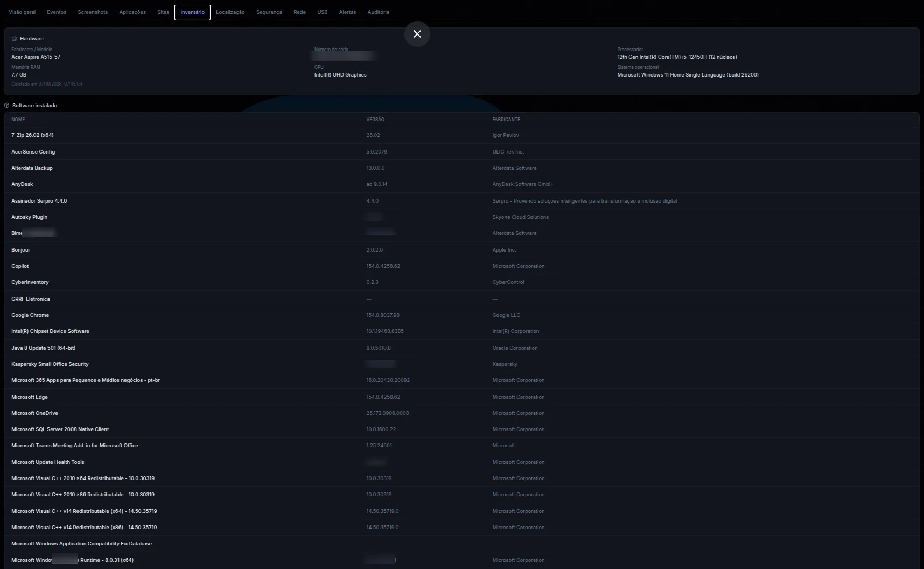The width and height of the screenshot is (924, 569).
Task: Select Kaspersky Small Office Security row
Action: (x=461, y=364)
